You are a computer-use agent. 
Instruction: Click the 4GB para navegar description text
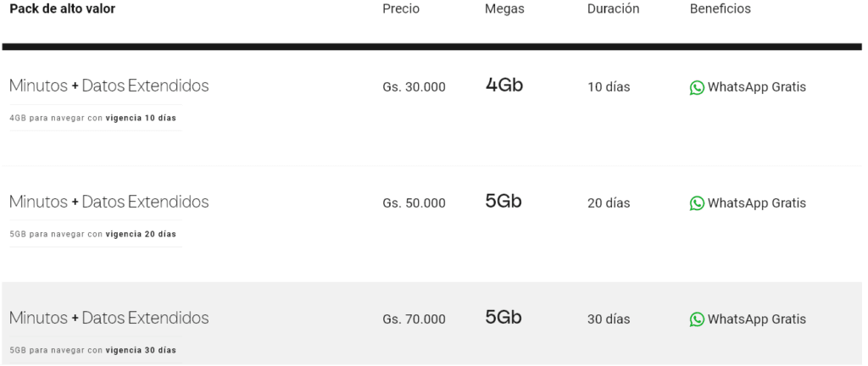point(92,118)
